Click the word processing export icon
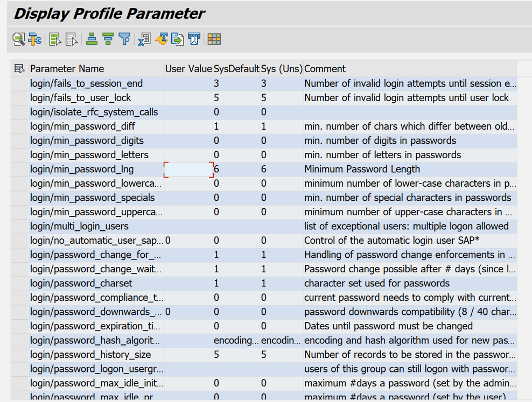Image resolution: width=532 pixels, height=402 pixels. coord(162,39)
